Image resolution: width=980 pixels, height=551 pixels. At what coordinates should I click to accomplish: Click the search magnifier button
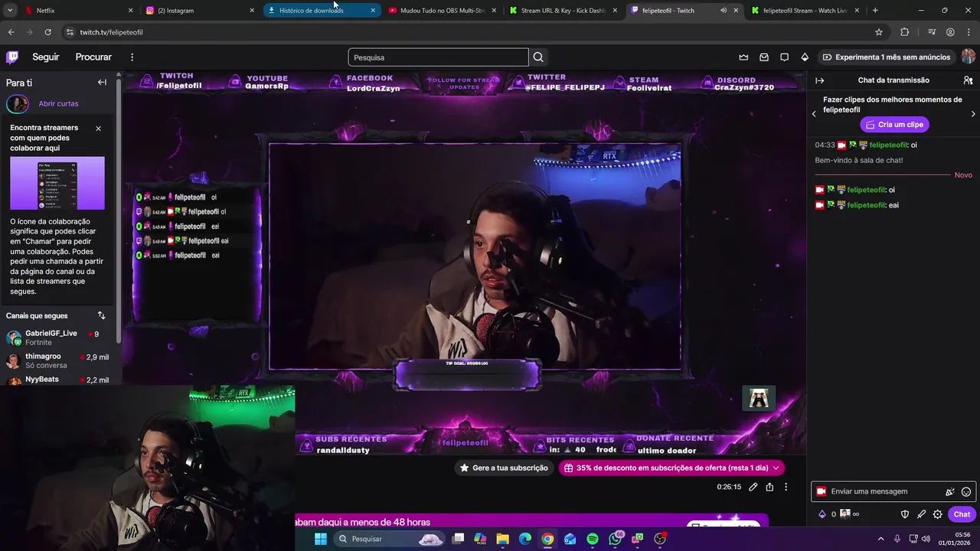[538, 57]
